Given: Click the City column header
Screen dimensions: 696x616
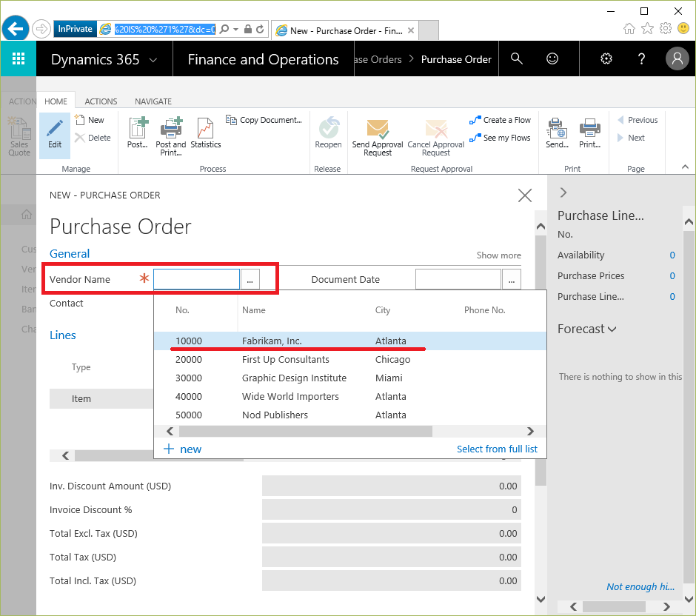Looking at the screenshot, I should (383, 310).
